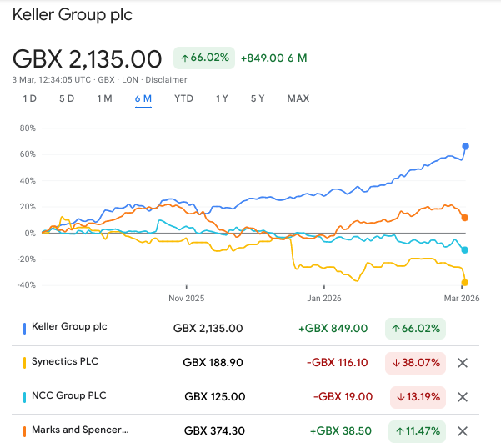
Task: Open Synectics PLC stock row
Action: point(245,363)
